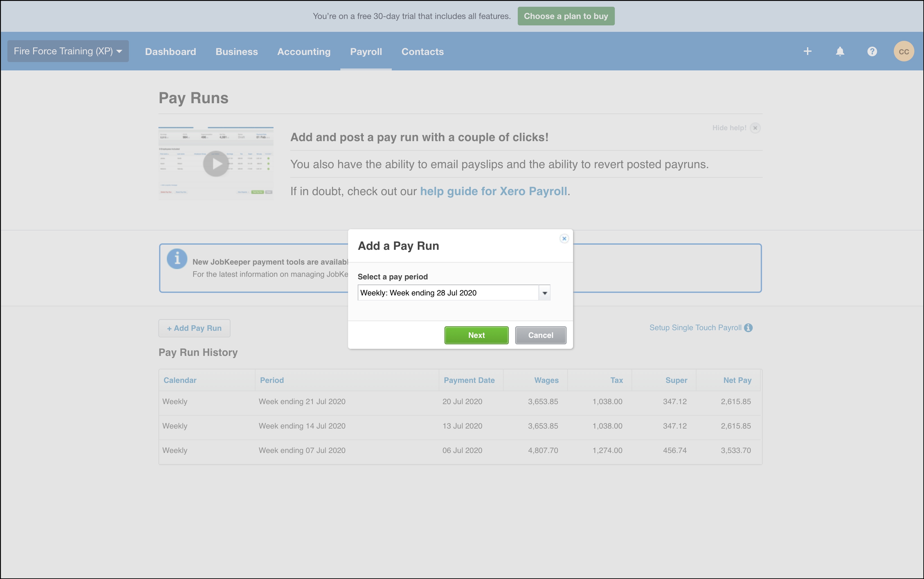This screenshot has height=579, width=924.
Task: Click the pay period selection field
Action: point(448,293)
